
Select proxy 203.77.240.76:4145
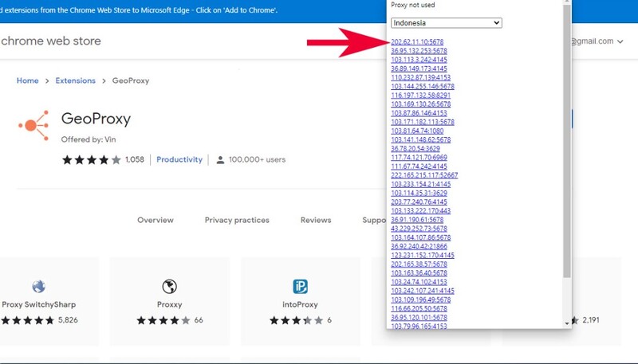[x=419, y=202]
